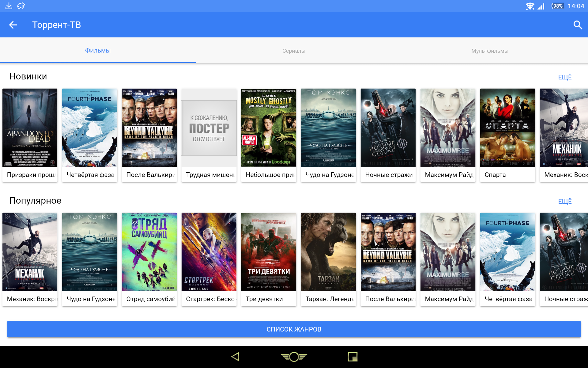Tap the Android home navigation button

tap(294, 357)
